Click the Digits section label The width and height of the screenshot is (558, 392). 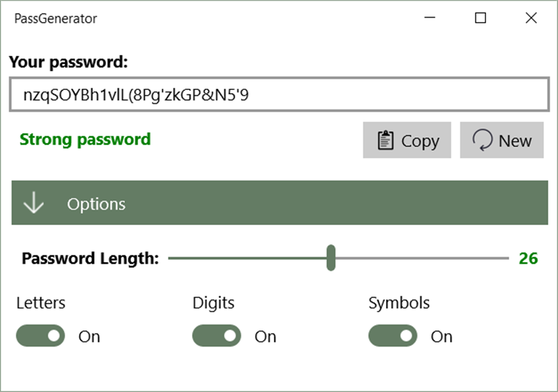pyautogui.click(x=213, y=302)
